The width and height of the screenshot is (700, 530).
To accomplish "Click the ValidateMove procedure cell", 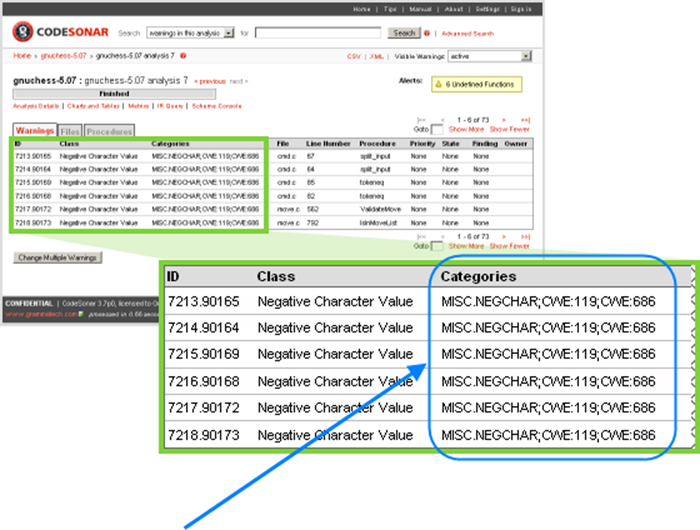I will [x=380, y=209].
